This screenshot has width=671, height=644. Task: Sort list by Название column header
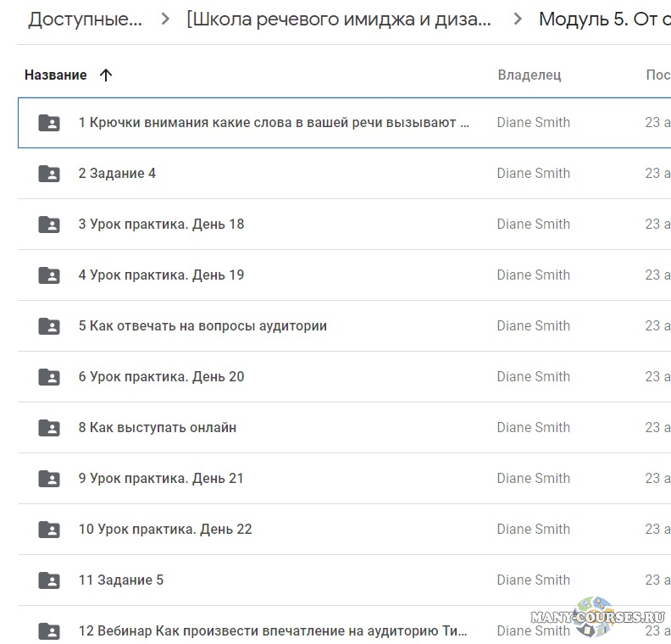tap(55, 75)
